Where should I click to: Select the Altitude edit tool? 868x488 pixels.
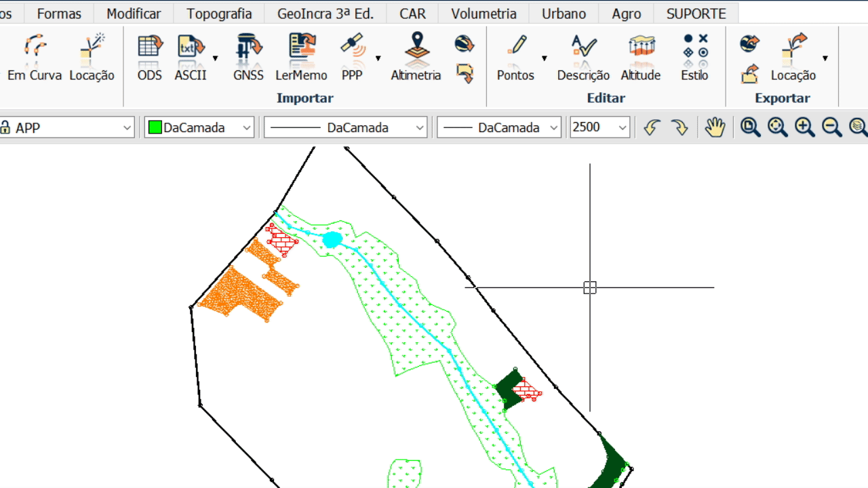coord(640,56)
